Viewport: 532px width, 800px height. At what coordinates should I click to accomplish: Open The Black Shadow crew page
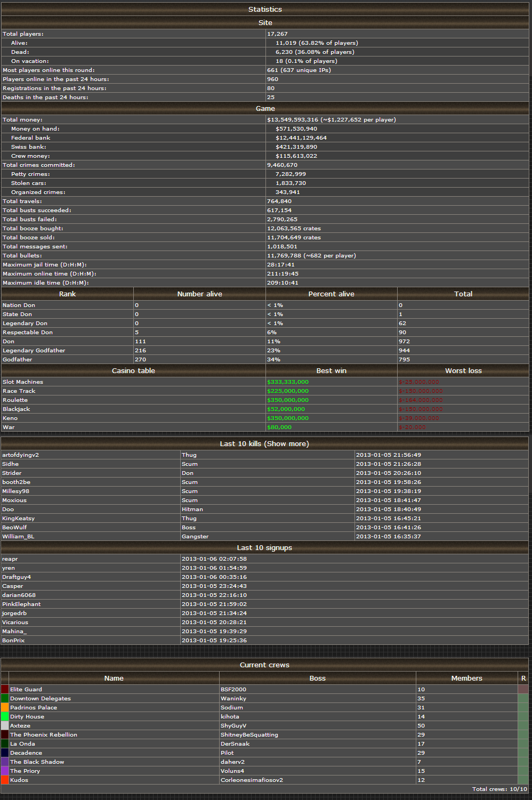coord(37,762)
